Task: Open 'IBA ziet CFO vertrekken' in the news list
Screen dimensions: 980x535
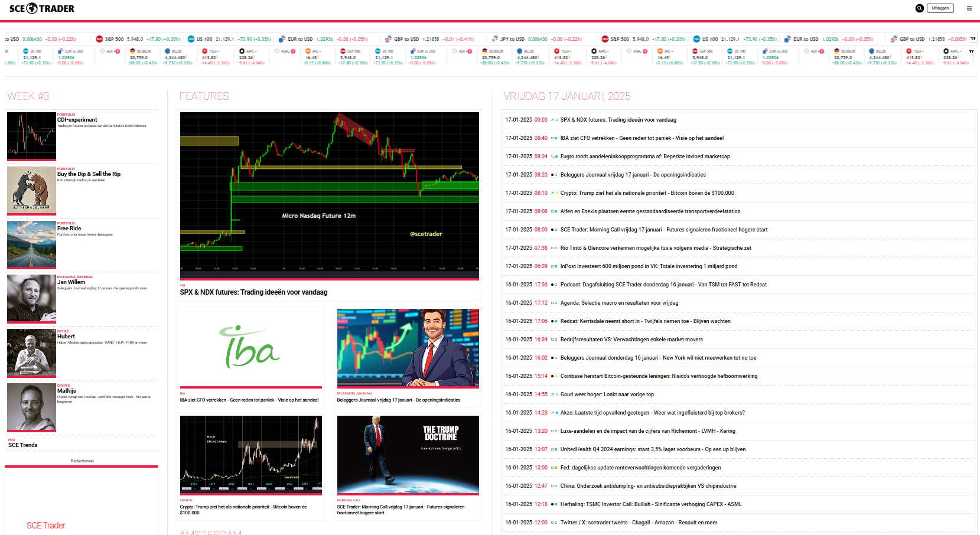Action: pyautogui.click(x=642, y=138)
